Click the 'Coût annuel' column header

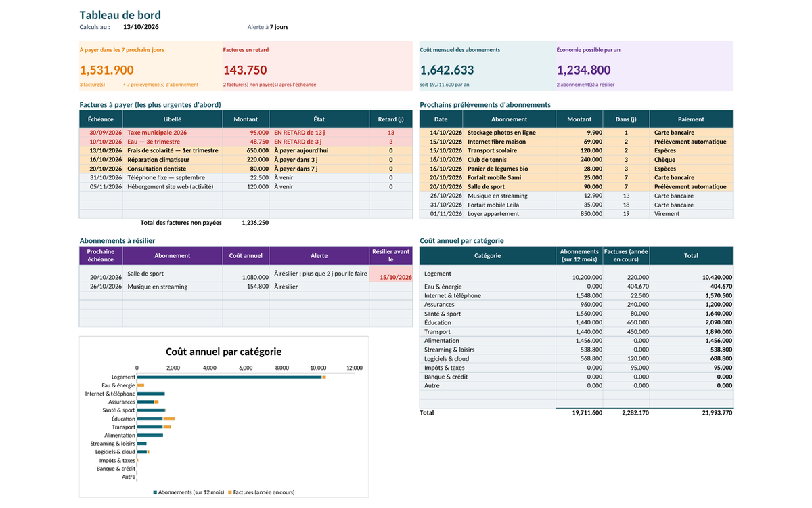(x=246, y=255)
